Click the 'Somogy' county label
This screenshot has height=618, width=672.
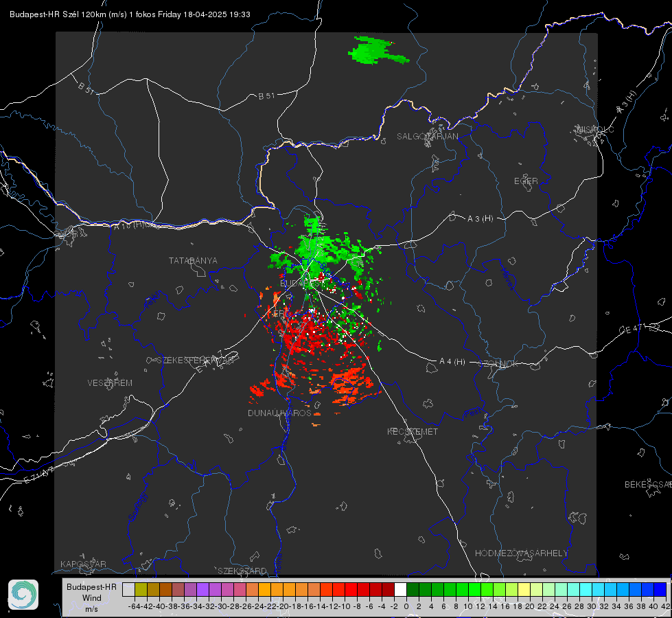tap(137, 507)
